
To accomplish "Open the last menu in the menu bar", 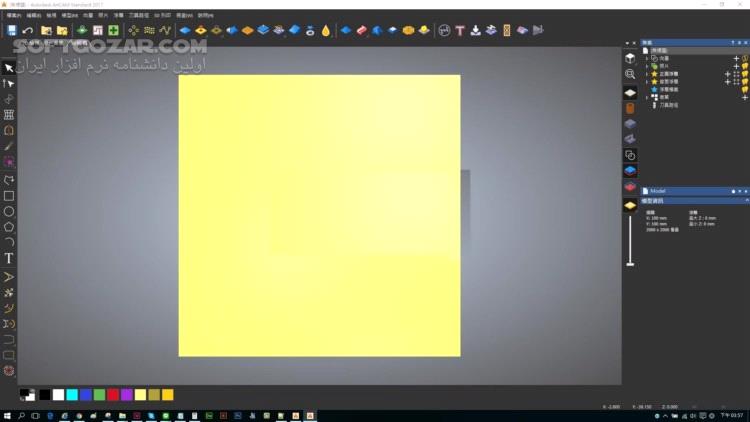I will (206, 15).
